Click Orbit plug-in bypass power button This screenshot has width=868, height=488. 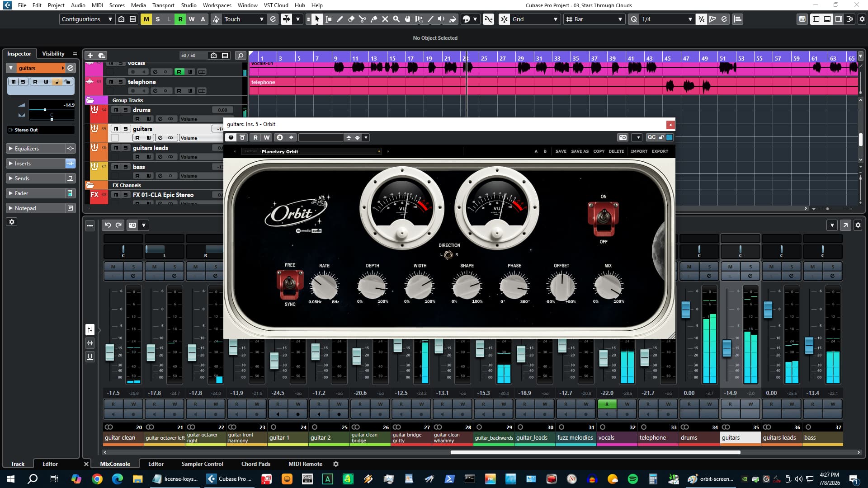(231, 137)
